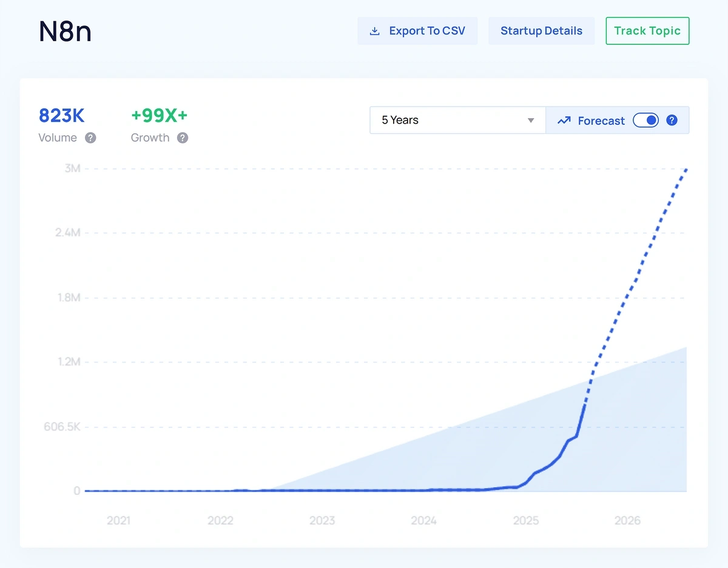728x568 pixels.
Task: Click the Track Topic button
Action: pyautogui.click(x=647, y=31)
